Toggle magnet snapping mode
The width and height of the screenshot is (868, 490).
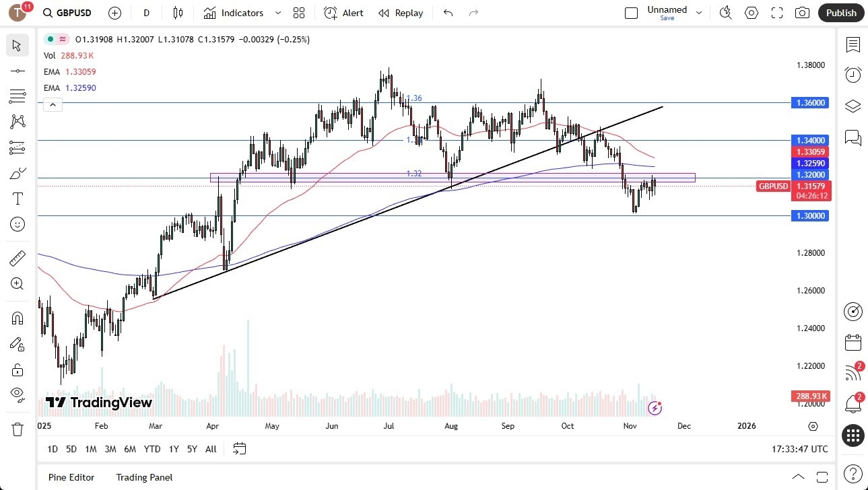click(17, 317)
